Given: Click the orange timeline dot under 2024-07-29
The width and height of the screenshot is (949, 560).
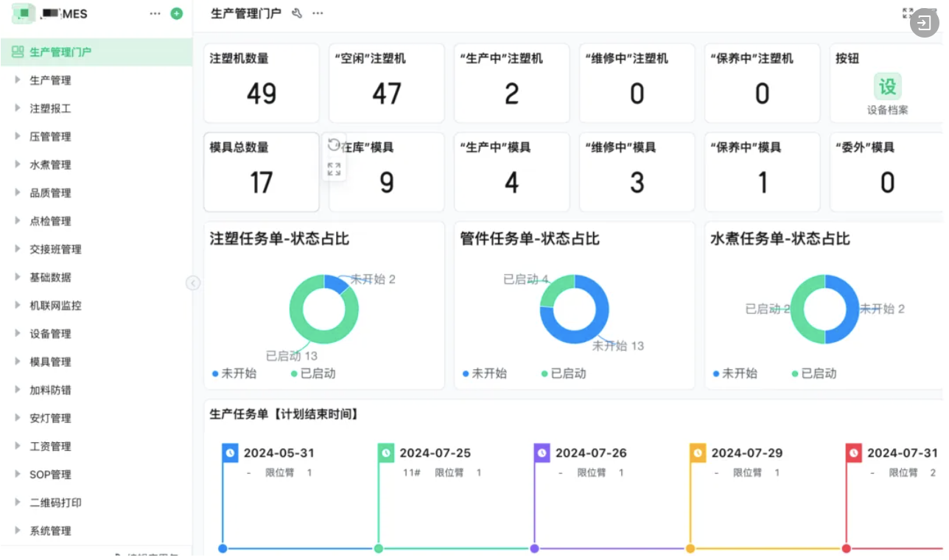Looking at the screenshot, I should [690, 548].
